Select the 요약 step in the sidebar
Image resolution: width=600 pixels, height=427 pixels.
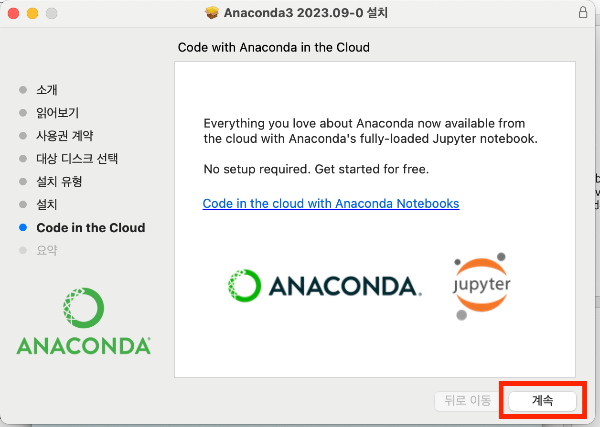click(x=47, y=250)
